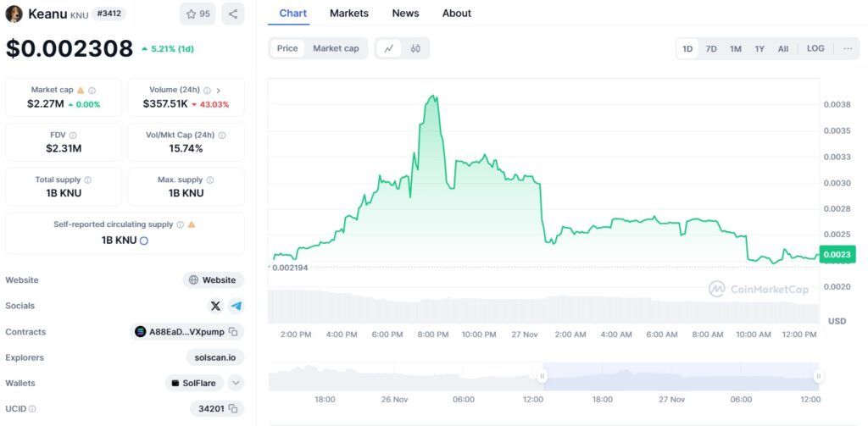Toggle LOG scale on chart
Image resolution: width=868 pixels, height=426 pixels.
[815, 48]
